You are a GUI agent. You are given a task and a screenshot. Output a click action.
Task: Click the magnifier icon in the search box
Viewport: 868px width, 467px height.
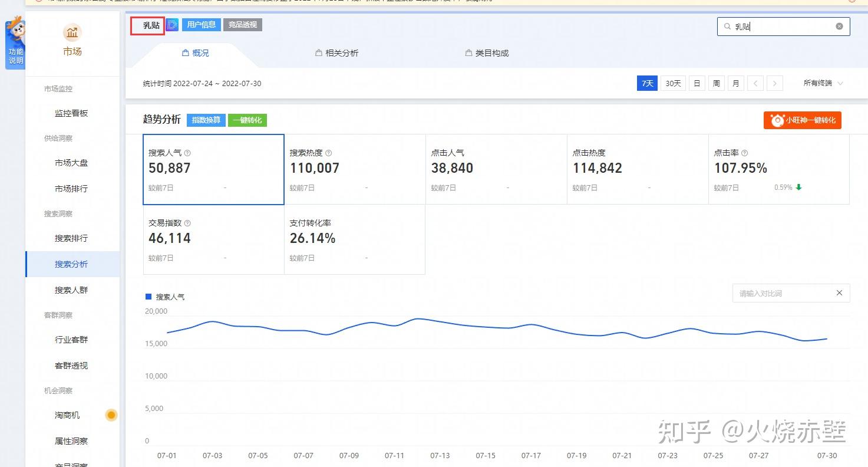point(727,27)
